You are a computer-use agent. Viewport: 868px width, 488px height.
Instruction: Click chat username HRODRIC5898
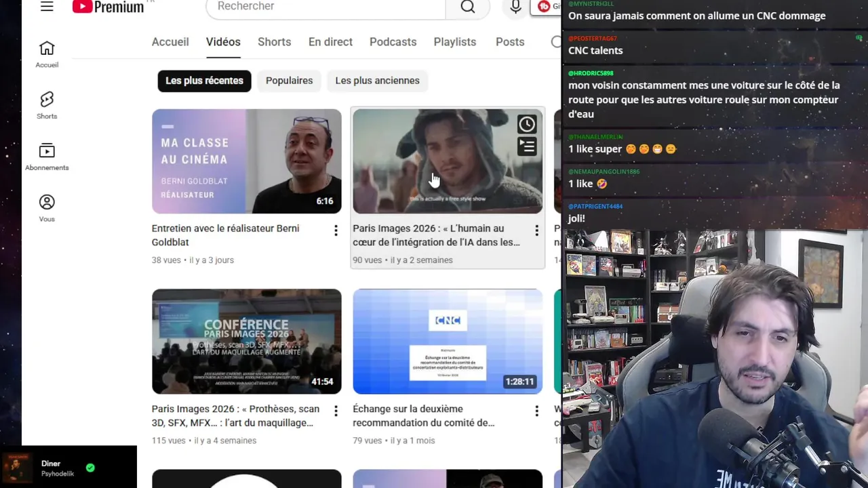pyautogui.click(x=591, y=73)
